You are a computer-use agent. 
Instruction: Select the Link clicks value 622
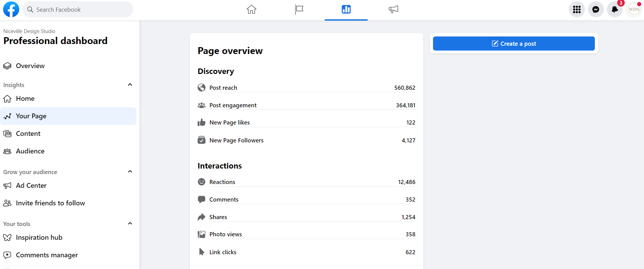[x=410, y=252]
